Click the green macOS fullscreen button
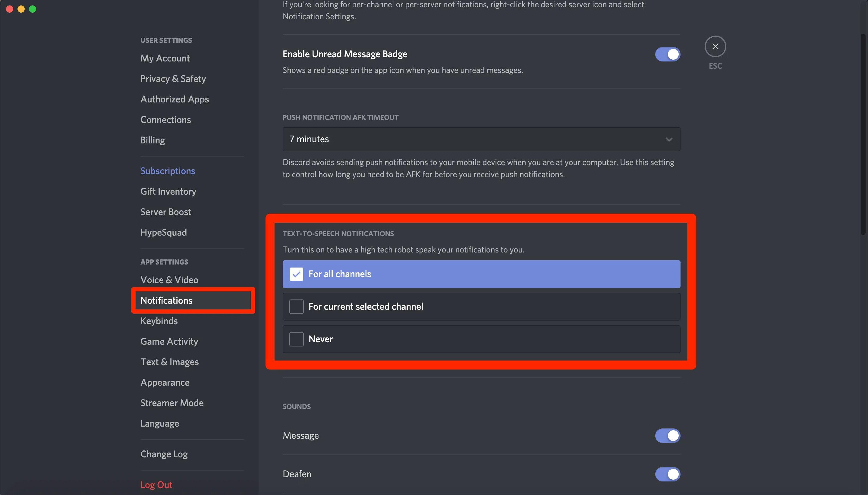868x495 pixels. [x=33, y=9]
